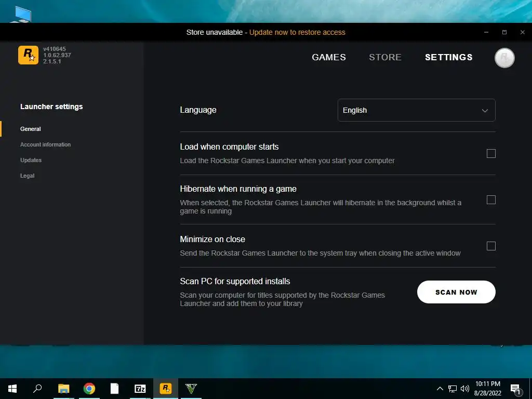Switch to the STORE tab
532x399 pixels.
(385, 57)
